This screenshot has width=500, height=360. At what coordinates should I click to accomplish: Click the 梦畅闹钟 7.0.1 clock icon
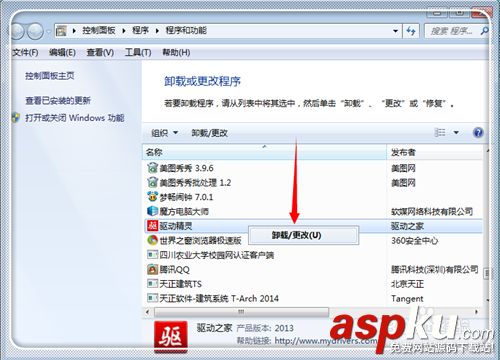[x=152, y=197]
